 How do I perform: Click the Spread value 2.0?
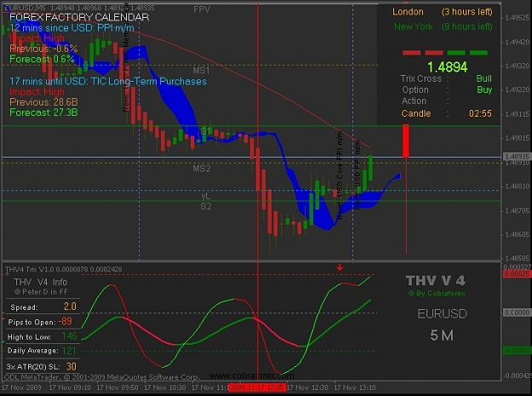[x=70, y=307]
